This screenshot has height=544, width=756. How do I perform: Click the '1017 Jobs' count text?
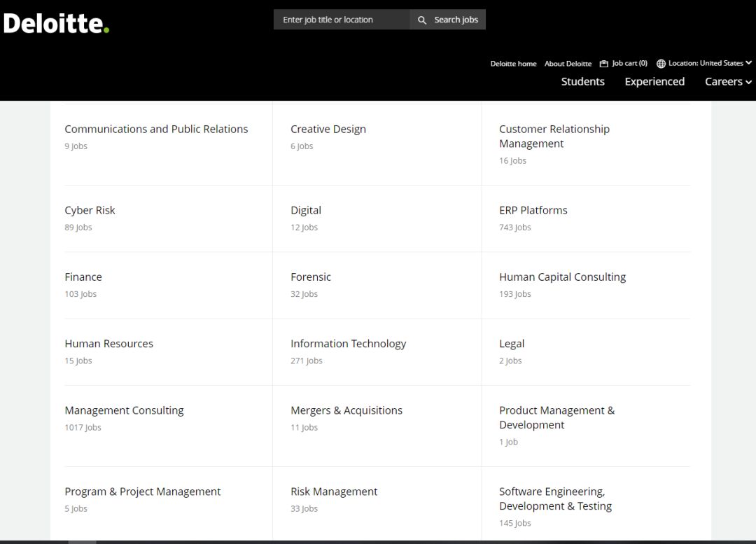(x=83, y=427)
